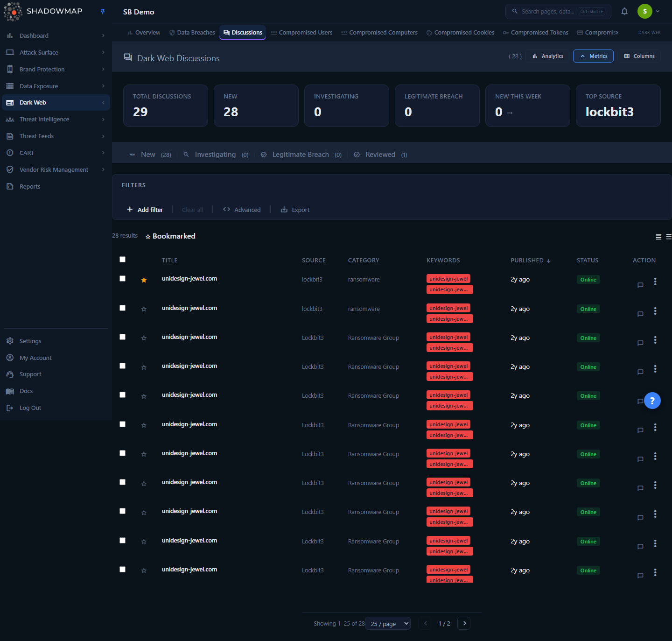The image size is (672, 641).
Task: Click the blue help question mark button
Action: (652, 401)
